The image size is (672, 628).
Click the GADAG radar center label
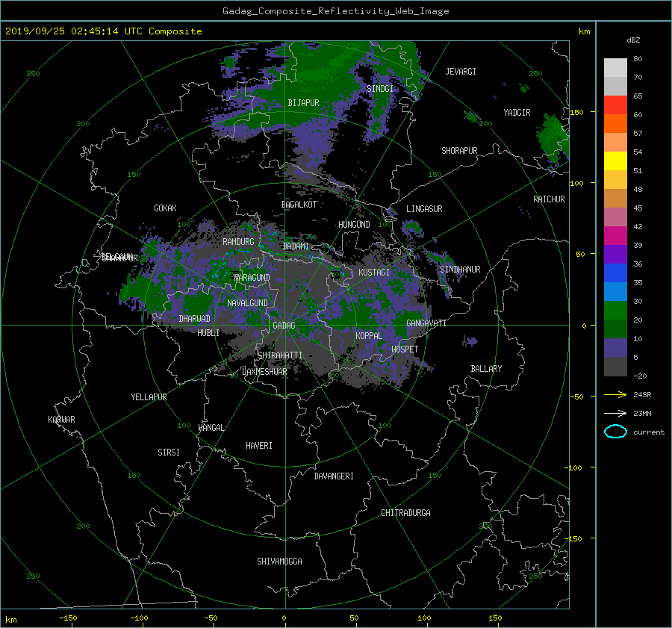pos(284,326)
